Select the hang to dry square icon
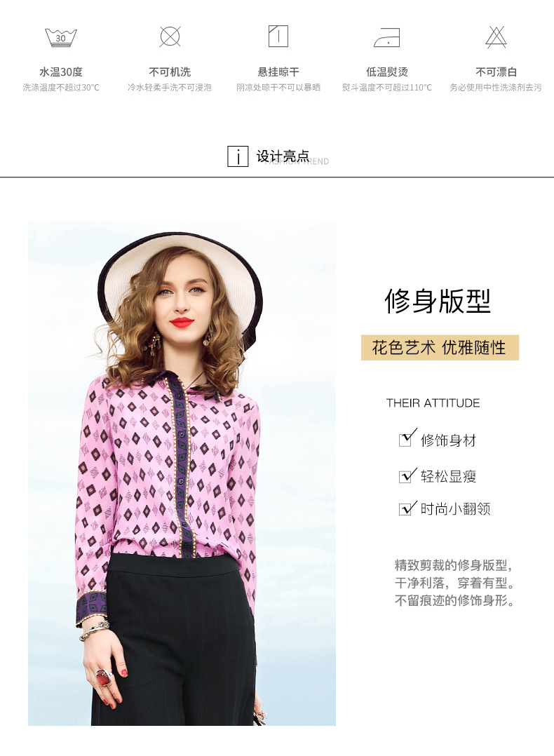The height and width of the screenshot is (756, 554). click(x=278, y=36)
